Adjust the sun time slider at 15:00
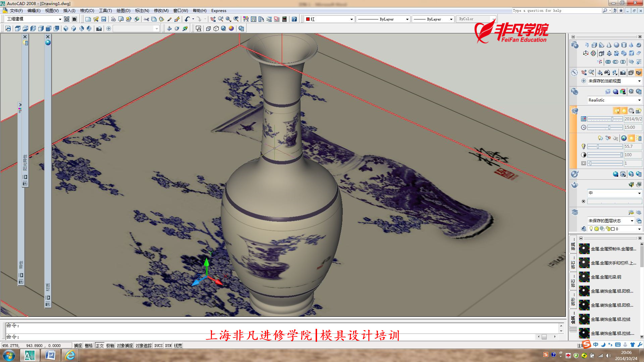Viewport: 644px width, 362px height. coord(605,127)
